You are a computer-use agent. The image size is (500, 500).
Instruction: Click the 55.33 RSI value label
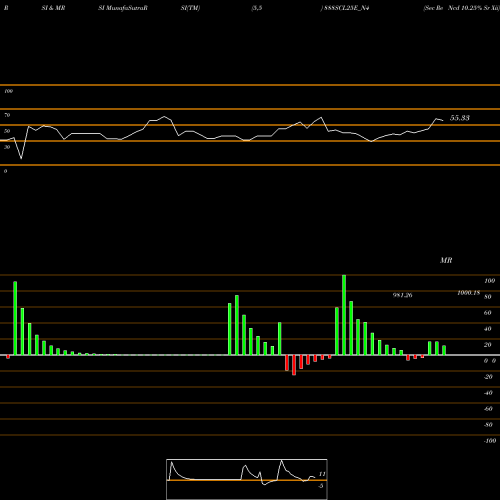460,118
